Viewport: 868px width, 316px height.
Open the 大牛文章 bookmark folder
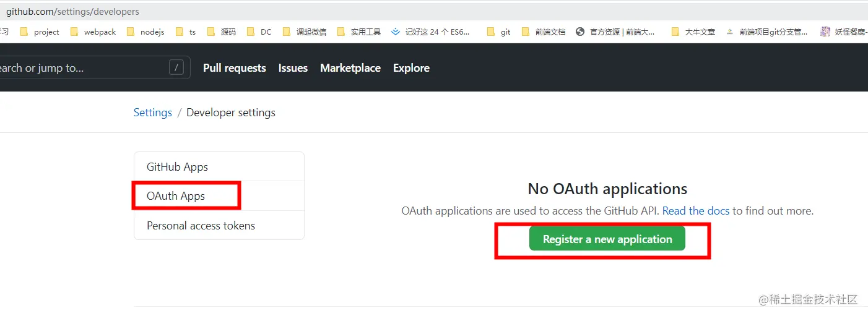pyautogui.click(x=693, y=32)
